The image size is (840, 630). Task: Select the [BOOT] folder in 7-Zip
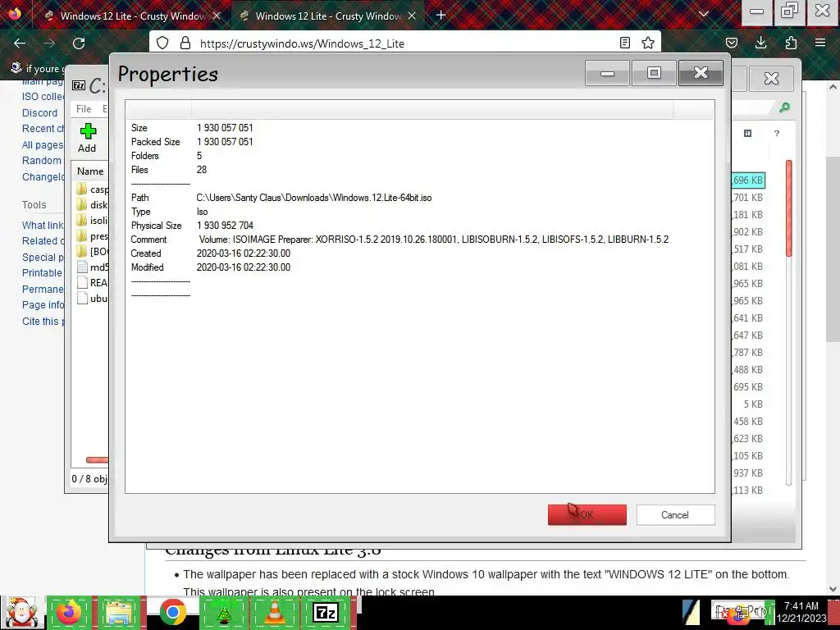coord(92,251)
